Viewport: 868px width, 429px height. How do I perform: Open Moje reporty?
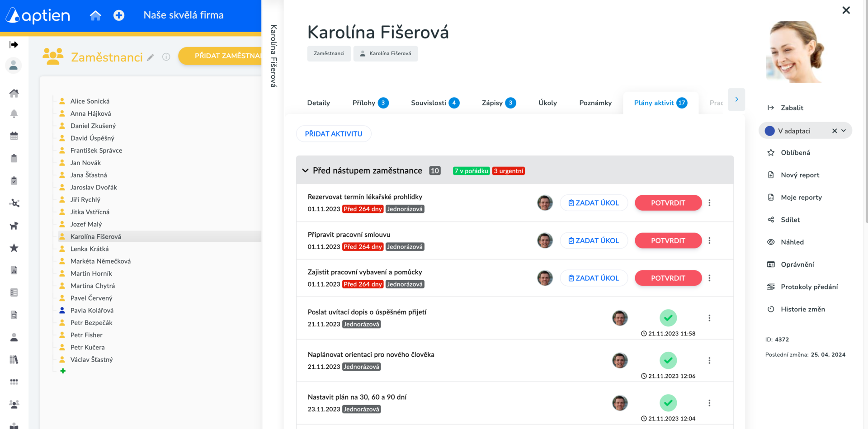(x=794, y=198)
